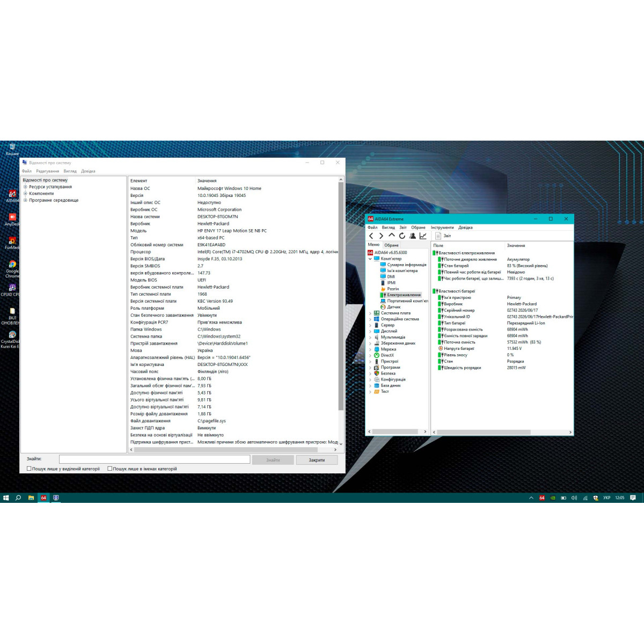Select Портативний комп'ютер in AIDA64 tree
Image resolution: width=644 pixels, height=644 pixels.
[x=404, y=301]
